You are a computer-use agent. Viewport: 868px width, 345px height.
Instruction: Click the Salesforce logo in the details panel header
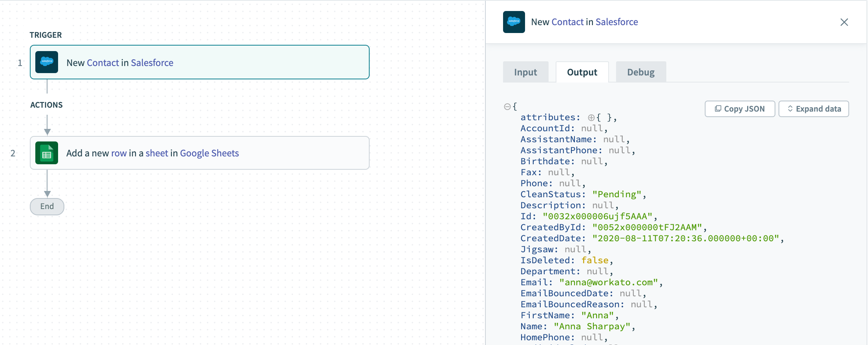[514, 22]
